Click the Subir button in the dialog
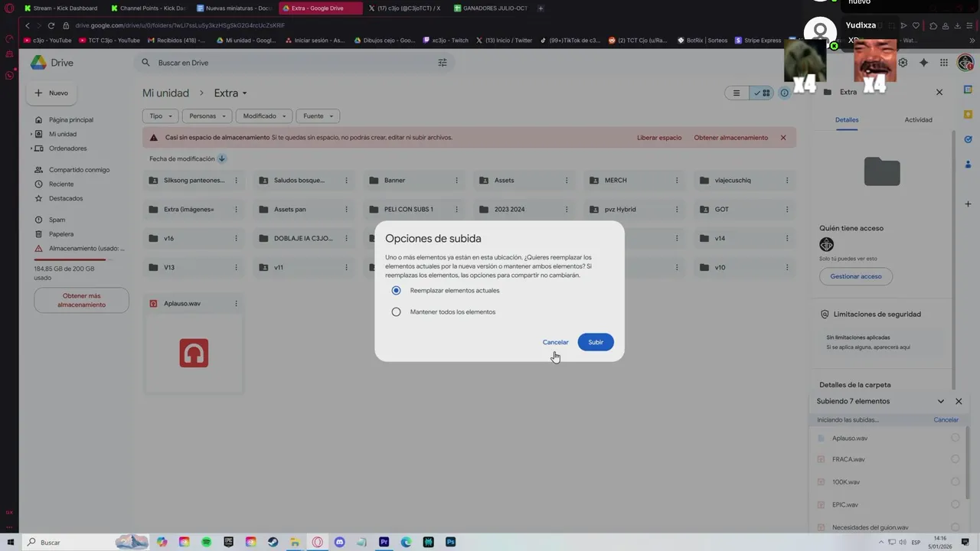Image resolution: width=980 pixels, height=551 pixels. click(x=596, y=342)
